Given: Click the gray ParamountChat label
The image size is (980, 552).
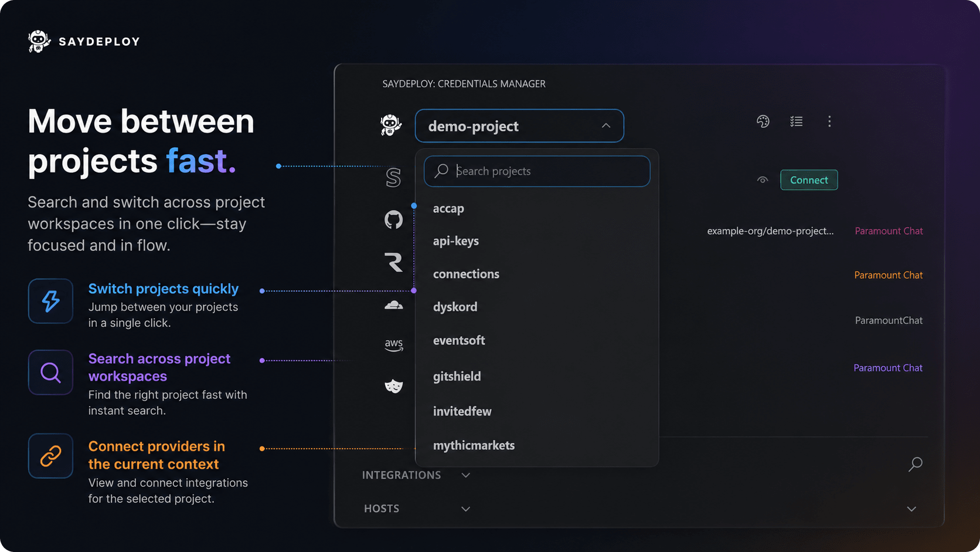Looking at the screenshot, I should click(889, 320).
